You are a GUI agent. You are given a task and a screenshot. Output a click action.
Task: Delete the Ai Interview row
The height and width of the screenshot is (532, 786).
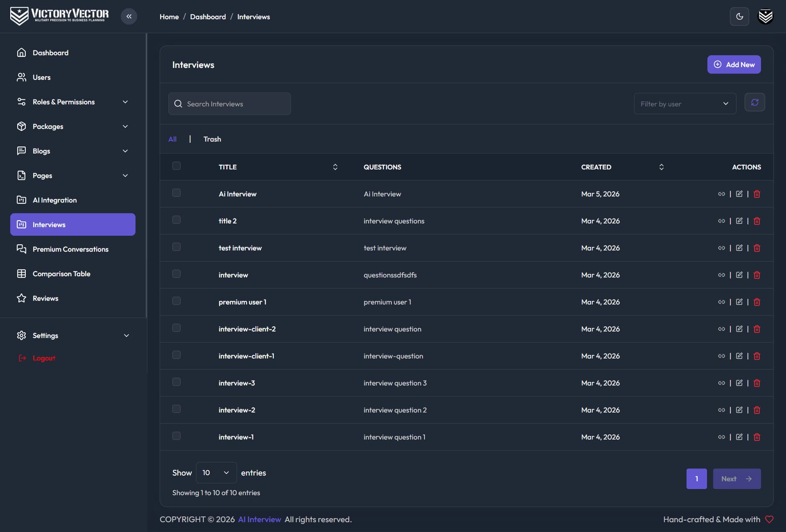757,194
